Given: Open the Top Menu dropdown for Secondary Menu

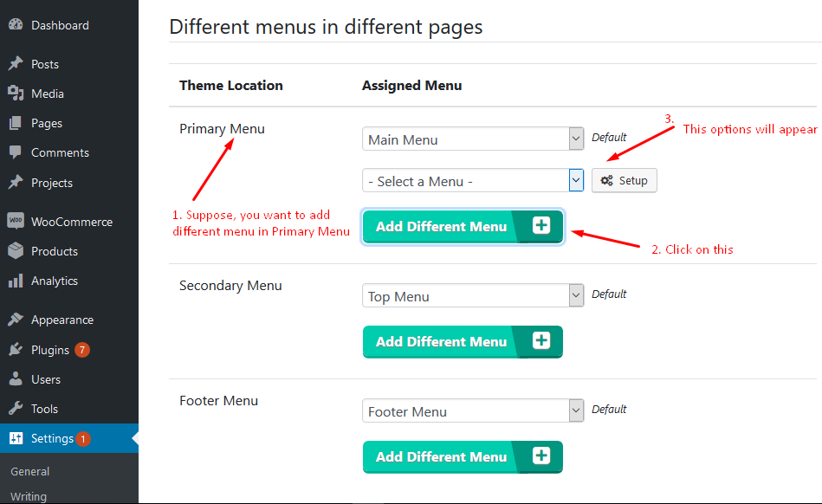Looking at the screenshot, I should pos(472,295).
